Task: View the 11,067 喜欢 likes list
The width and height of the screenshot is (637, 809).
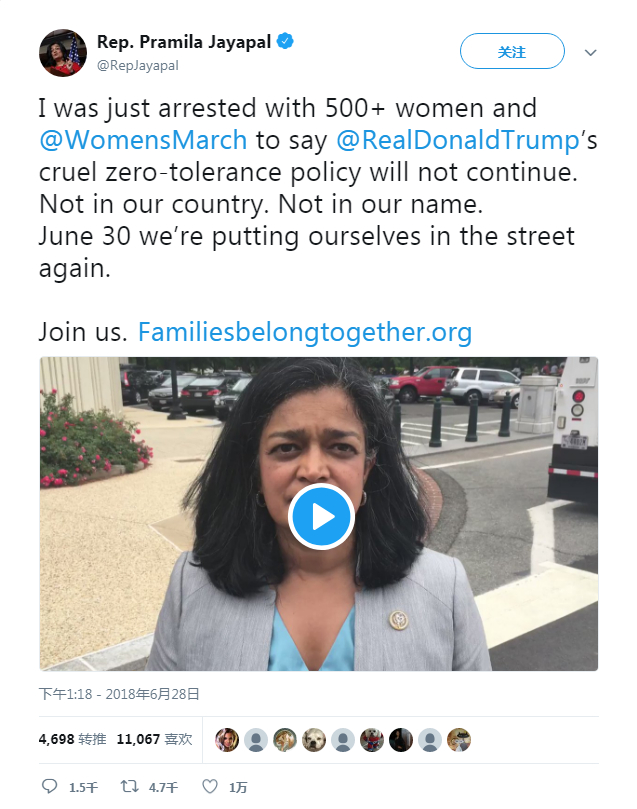Action: coord(154,740)
